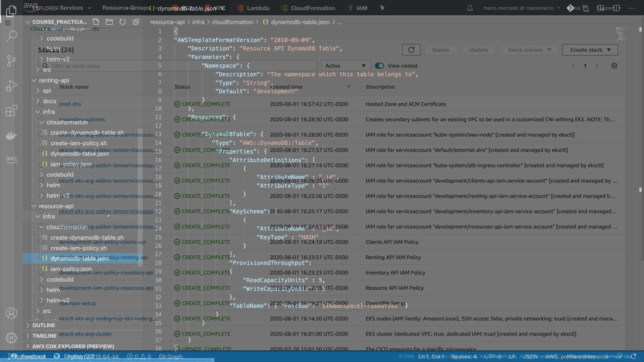The image size is (644, 362).
Task: Expand the OUTLINE section
Action: tap(44, 325)
